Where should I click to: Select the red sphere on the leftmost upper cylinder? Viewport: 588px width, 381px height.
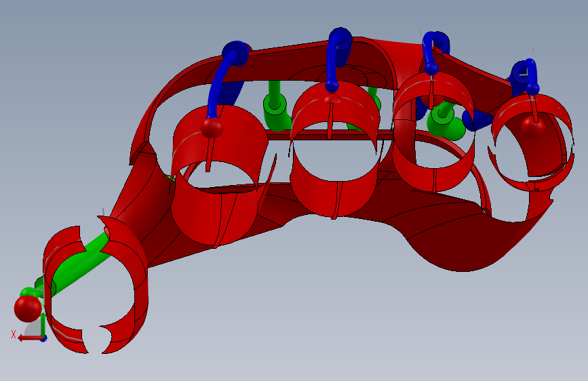pos(212,127)
